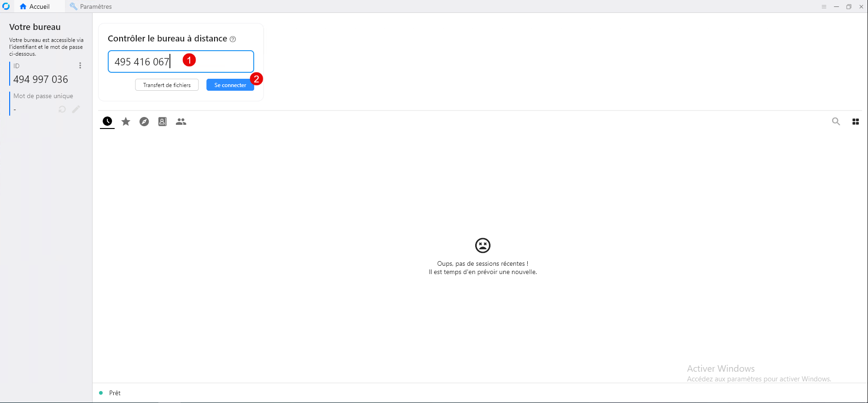This screenshot has width=868, height=403.
Task: Open the address book icon
Action: tap(163, 122)
